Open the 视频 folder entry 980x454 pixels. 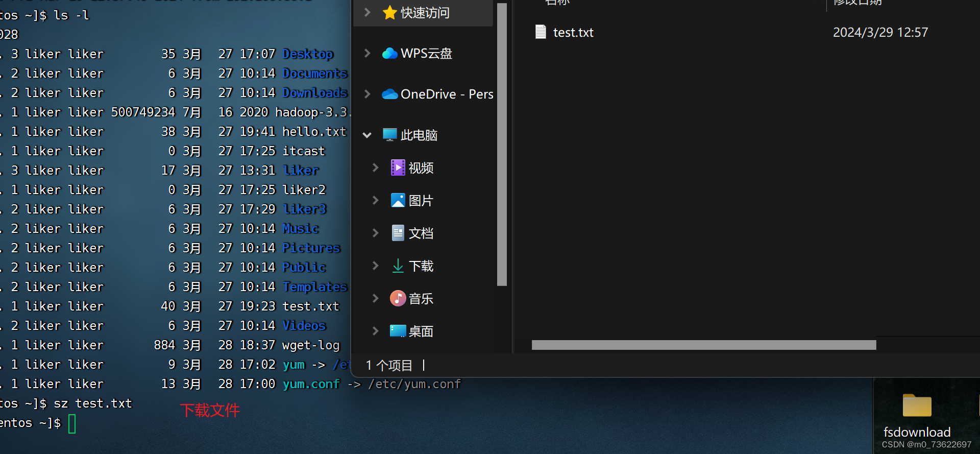(x=421, y=168)
